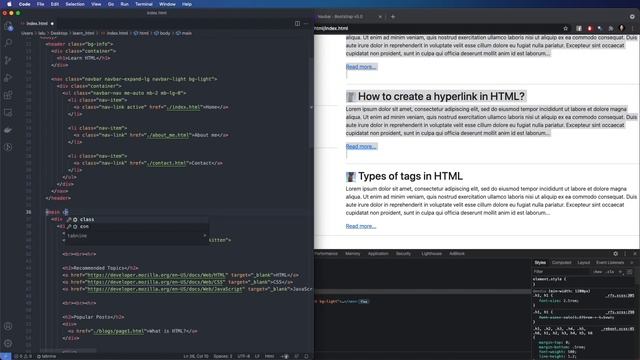Click the html breadcrumb segment
640x360 pixels.
[141, 33]
